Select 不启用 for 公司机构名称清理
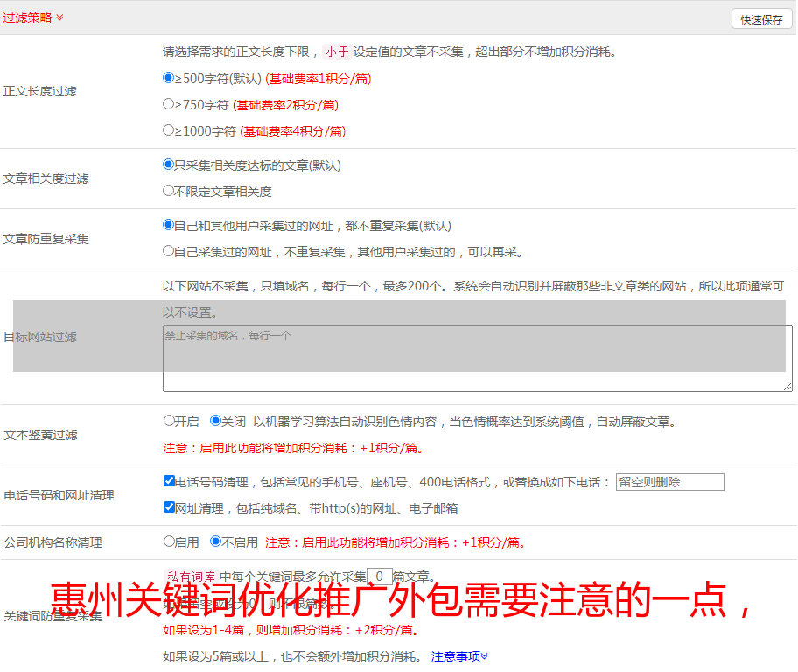This screenshot has height=672, width=798. point(216,542)
